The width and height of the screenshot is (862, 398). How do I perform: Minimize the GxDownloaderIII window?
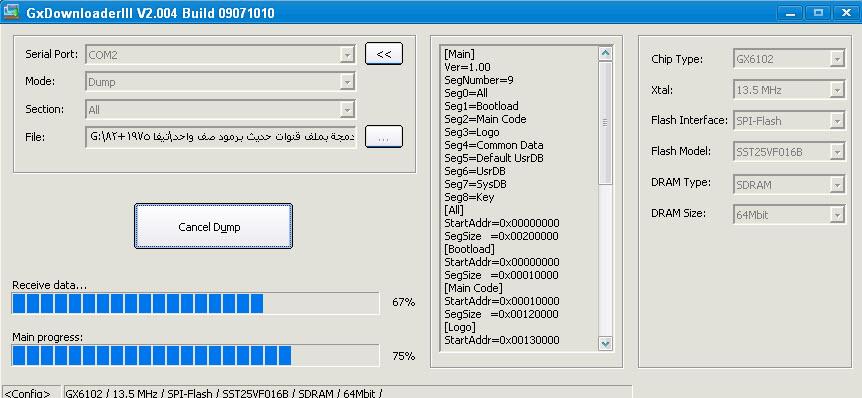pyautogui.click(x=790, y=13)
